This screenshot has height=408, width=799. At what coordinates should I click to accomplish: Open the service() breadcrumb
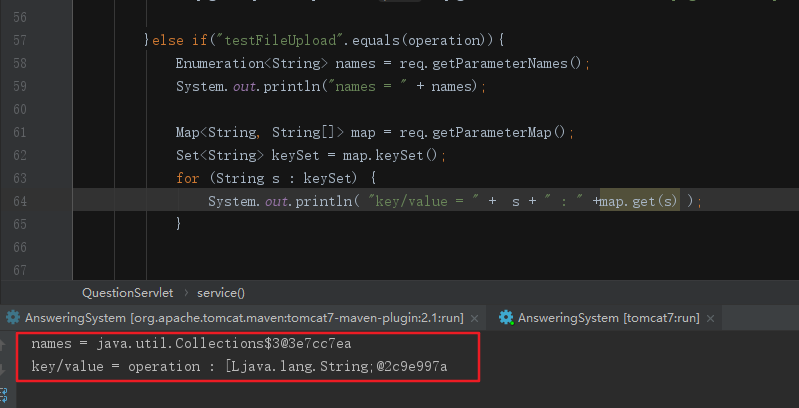[221, 293]
